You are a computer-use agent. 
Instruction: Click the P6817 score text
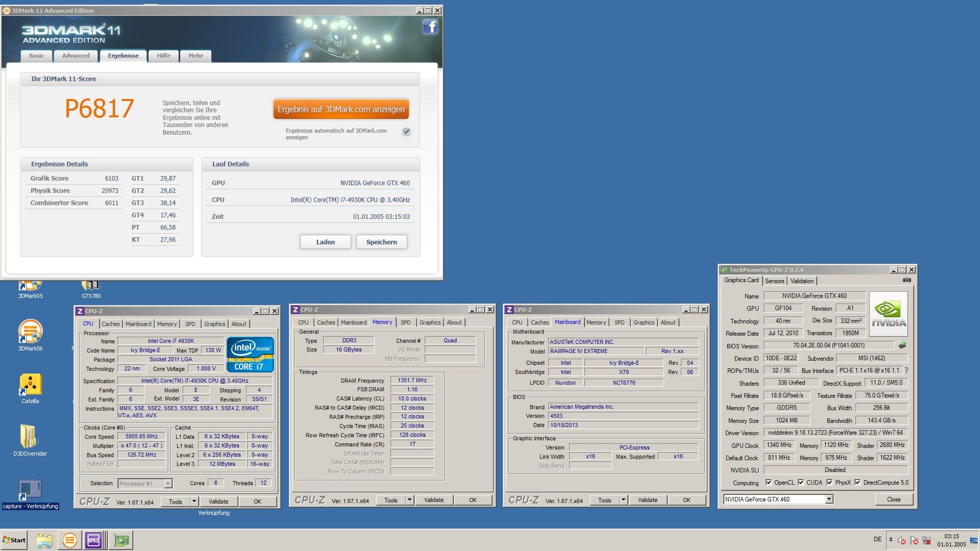pos(100,108)
